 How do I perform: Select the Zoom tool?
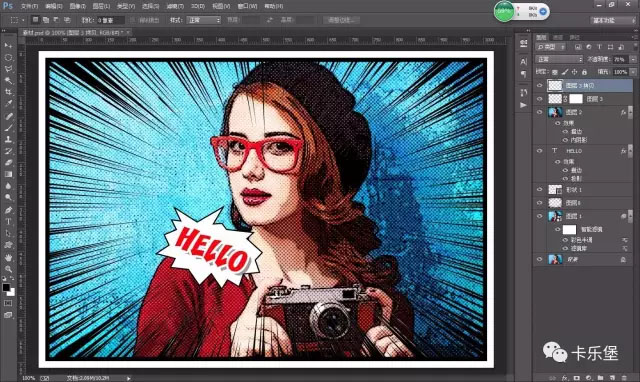tap(8, 269)
